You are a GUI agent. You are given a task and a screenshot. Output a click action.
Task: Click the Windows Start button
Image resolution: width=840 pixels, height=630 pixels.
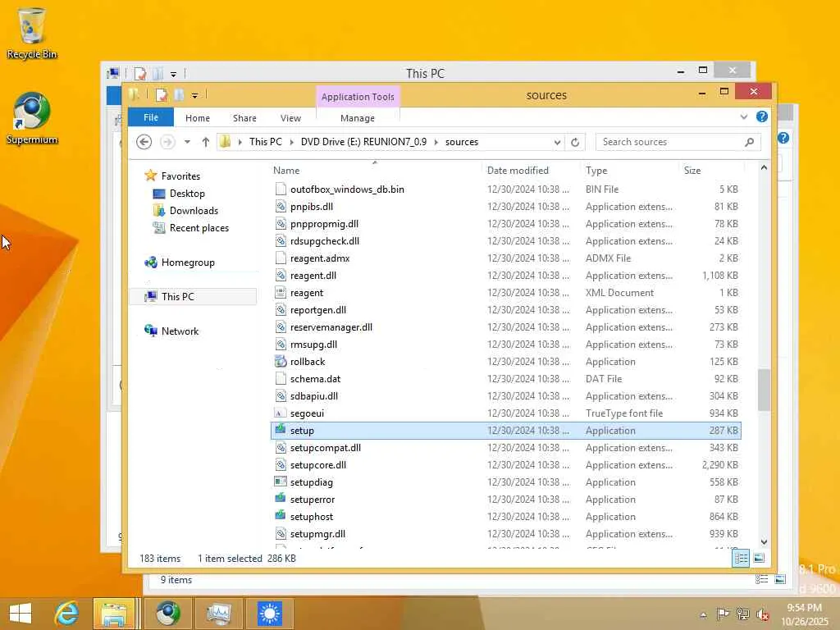tap(21, 614)
